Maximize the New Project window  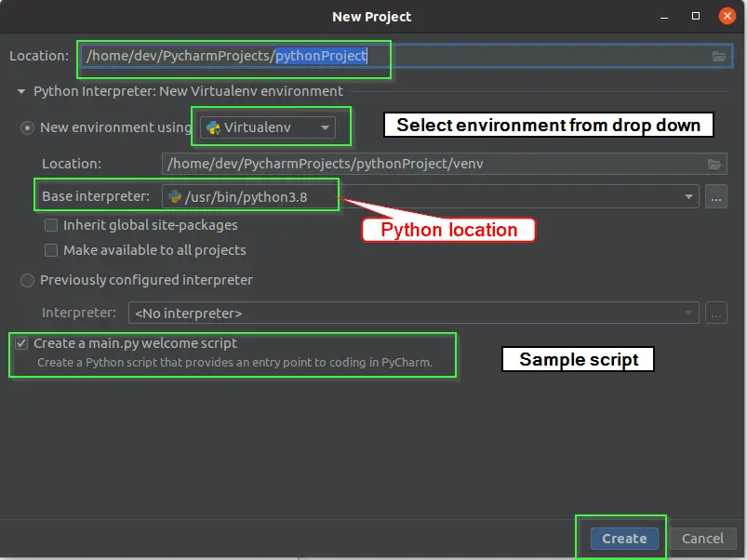click(x=696, y=16)
